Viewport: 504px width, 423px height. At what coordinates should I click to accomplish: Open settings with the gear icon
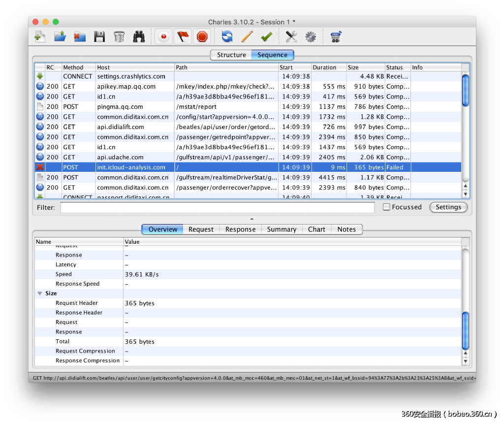coord(311,36)
